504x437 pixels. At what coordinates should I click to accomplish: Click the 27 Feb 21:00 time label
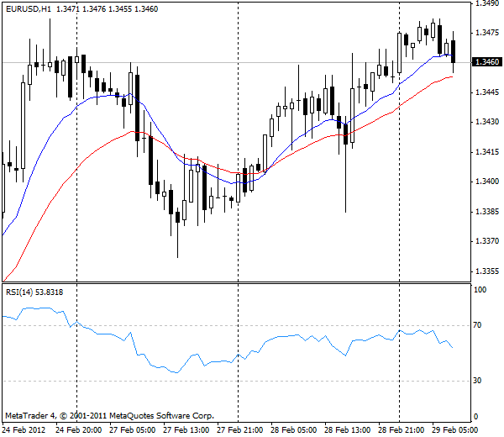tap(239, 430)
